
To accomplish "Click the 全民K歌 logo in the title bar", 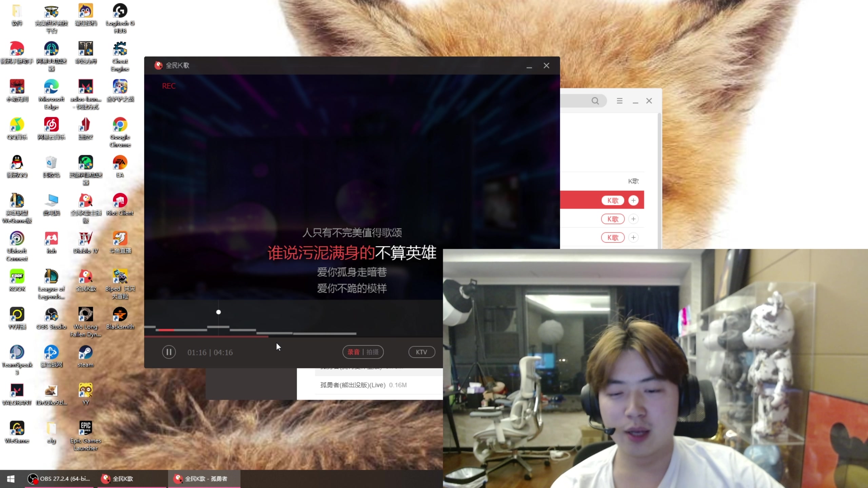I will tap(159, 65).
